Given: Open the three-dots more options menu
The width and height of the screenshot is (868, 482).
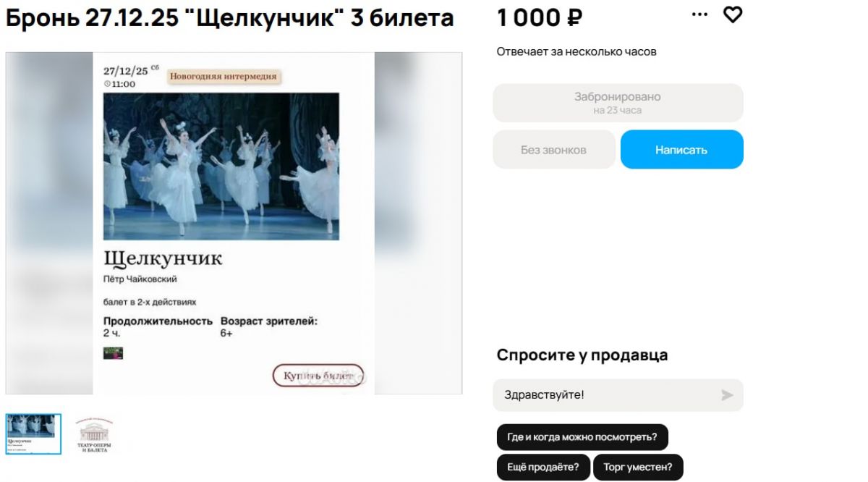Looking at the screenshot, I should [699, 14].
